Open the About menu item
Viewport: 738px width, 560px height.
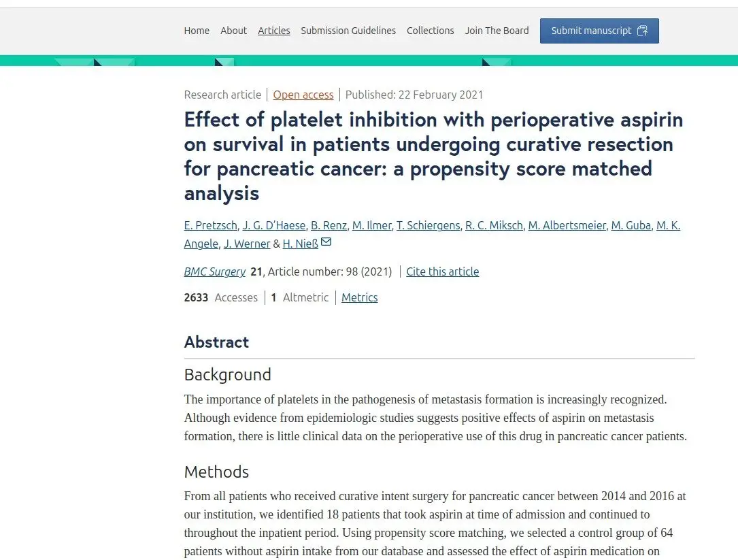[x=233, y=31]
